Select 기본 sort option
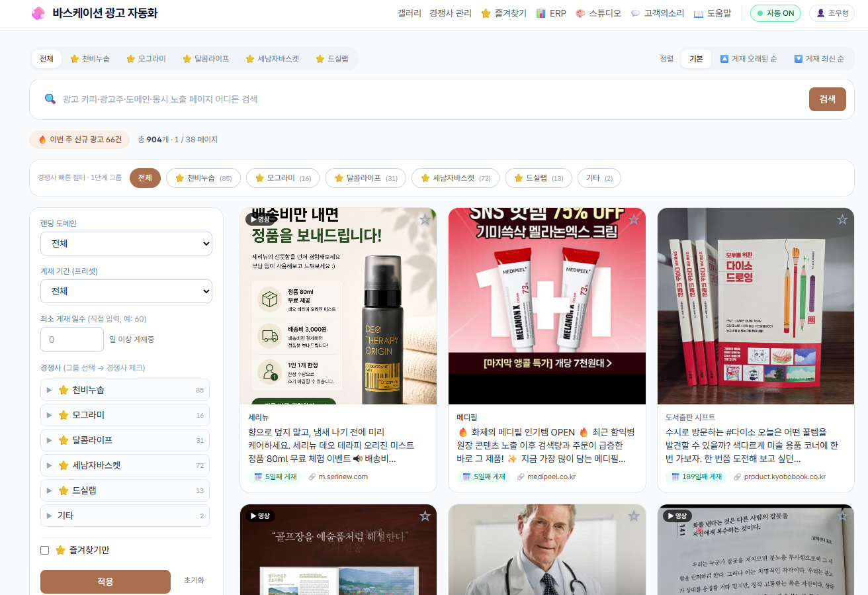 (x=696, y=59)
